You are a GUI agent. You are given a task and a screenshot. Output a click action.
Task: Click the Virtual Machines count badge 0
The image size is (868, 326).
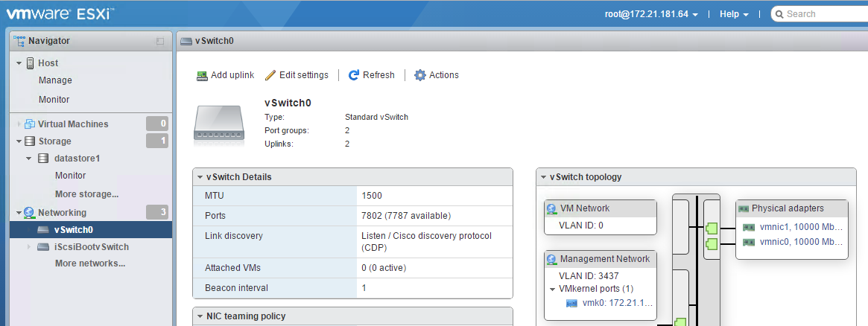click(157, 124)
